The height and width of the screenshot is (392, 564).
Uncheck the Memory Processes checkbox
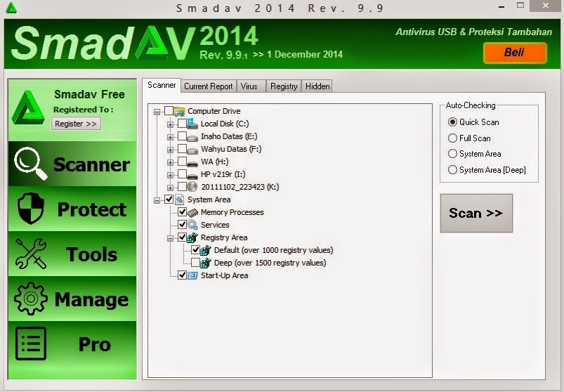point(182,212)
